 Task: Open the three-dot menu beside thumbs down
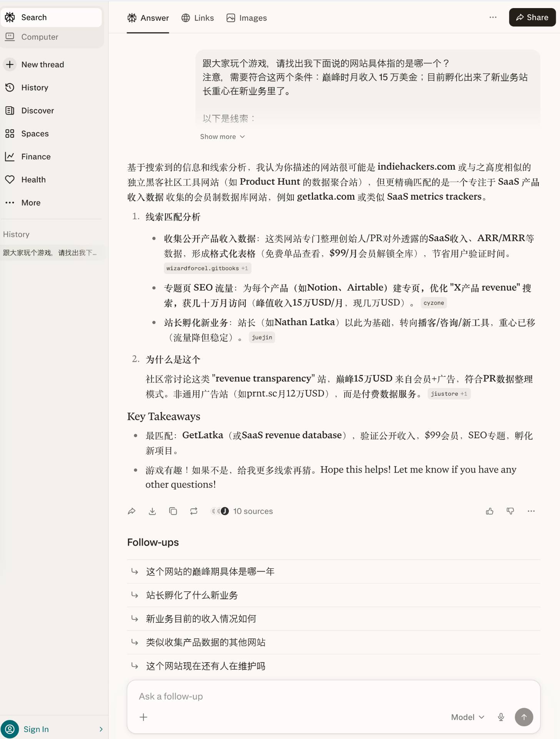[531, 511]
